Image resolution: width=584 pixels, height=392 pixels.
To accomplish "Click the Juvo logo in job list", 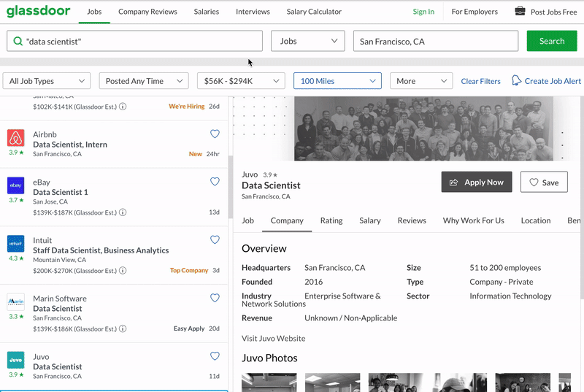I will [x=15, y=360].
